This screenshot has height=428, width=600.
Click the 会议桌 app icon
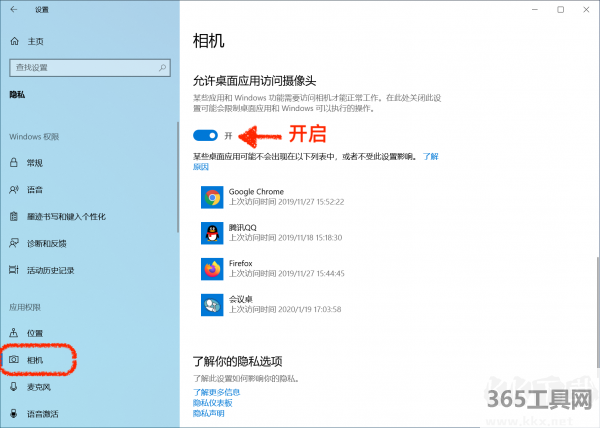point(211,305)
